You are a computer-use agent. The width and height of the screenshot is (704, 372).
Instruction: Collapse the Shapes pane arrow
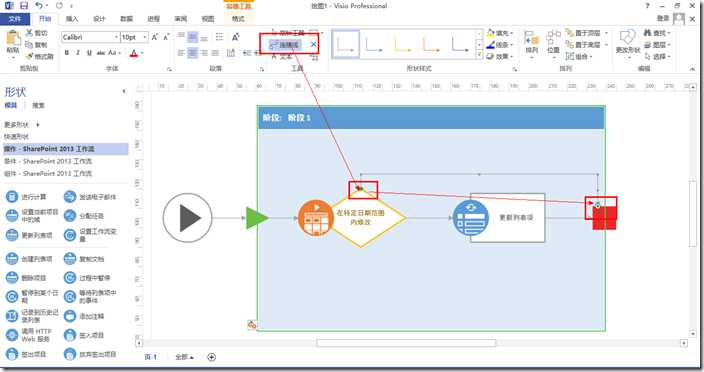[x=124, y=92]
